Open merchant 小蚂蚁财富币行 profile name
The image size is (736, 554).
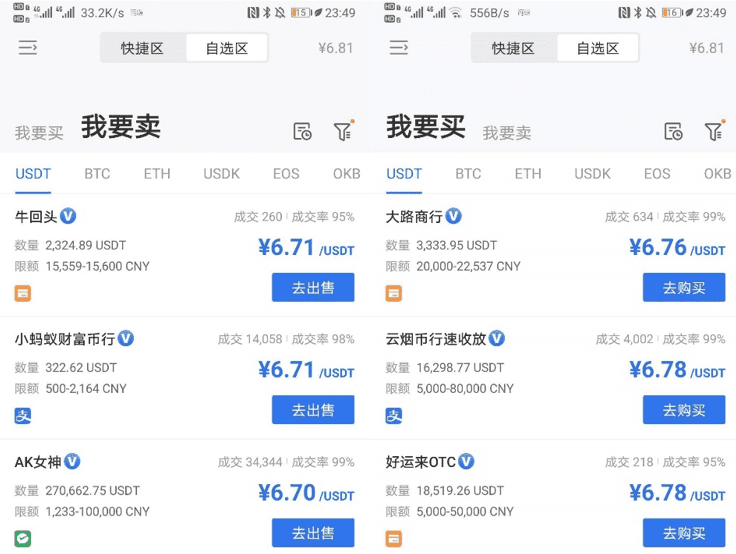click(65, 339)
